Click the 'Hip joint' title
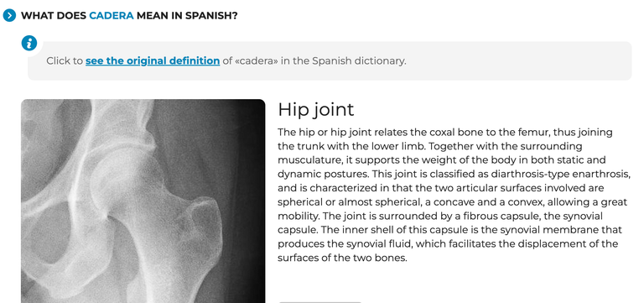Viewport: 644px width, 303px height. tap(315, 109)
